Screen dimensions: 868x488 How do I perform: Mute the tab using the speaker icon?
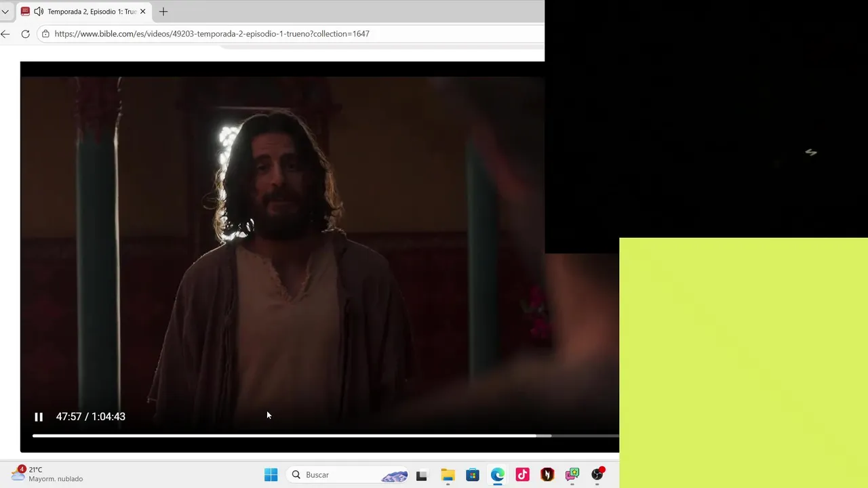(x=39, y=12)
